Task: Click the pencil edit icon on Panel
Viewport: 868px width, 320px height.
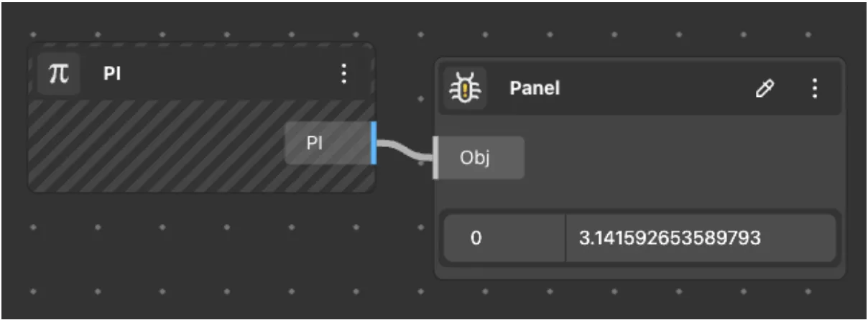Action: 766,88
